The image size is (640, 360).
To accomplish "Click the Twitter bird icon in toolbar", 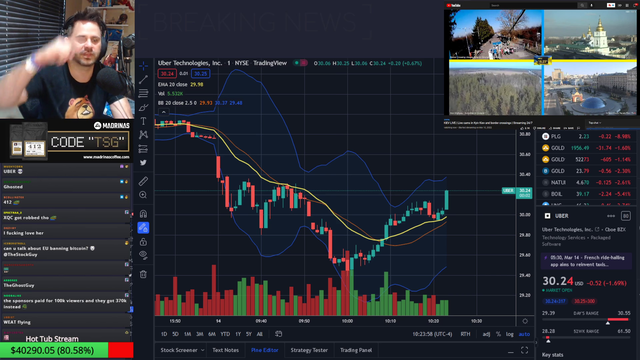I will (143, 162).
